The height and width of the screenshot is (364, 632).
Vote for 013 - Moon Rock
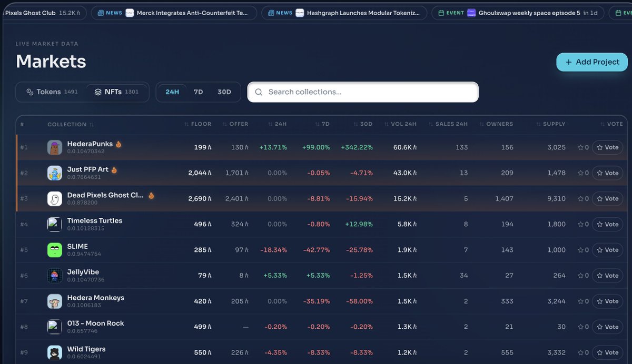click(607, 327)
